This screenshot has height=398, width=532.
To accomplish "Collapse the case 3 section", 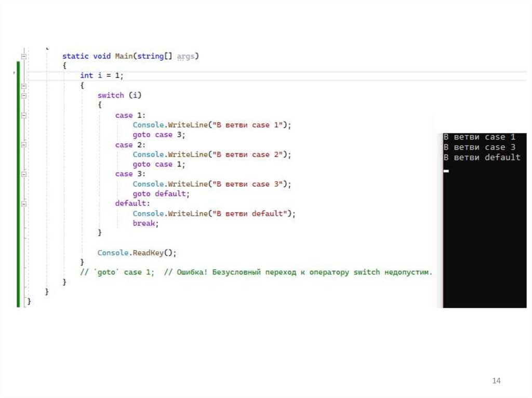I will pos(24,174).
